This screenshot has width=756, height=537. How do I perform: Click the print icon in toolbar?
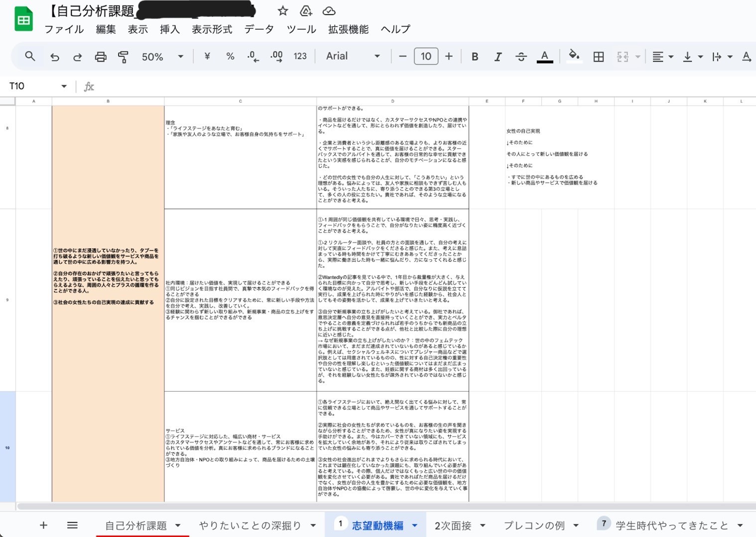[101, 57]
